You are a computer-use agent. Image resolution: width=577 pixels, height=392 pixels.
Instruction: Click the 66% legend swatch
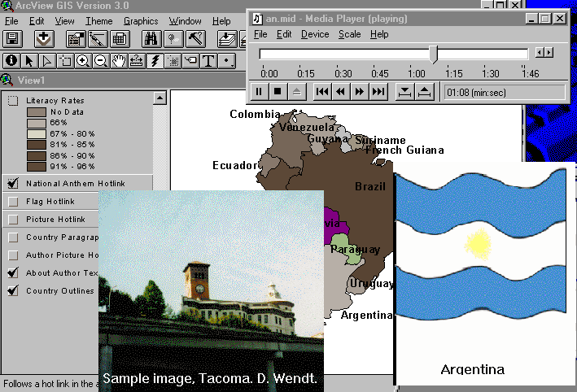tap(37, 123)
